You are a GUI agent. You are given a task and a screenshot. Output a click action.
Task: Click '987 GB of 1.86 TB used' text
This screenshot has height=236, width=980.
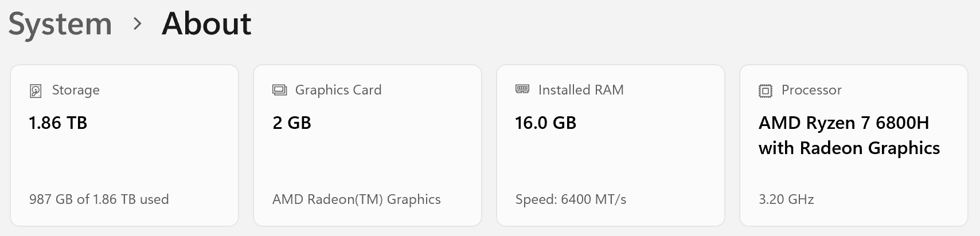(x=99, y=199)
